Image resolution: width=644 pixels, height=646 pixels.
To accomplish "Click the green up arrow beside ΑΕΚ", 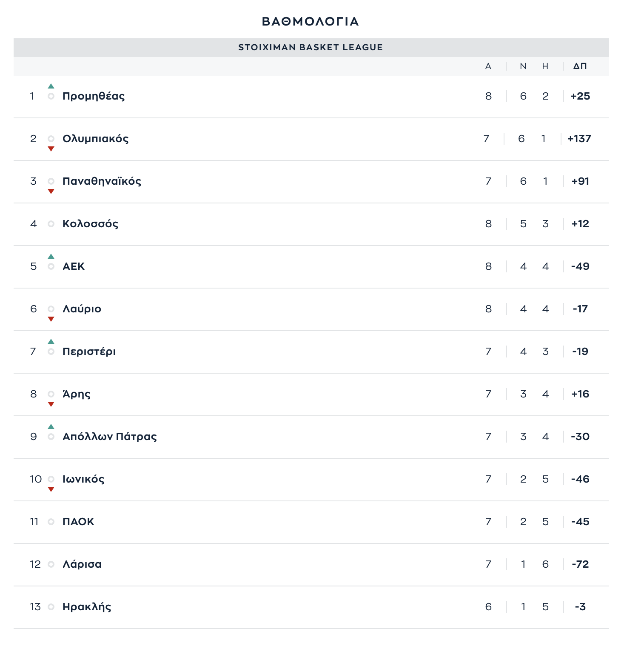I will [51, 257].
